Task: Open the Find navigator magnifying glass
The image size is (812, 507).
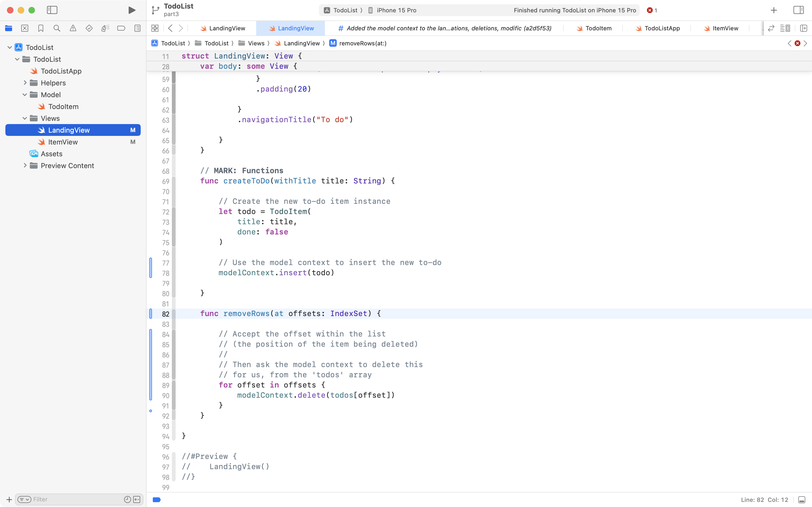Action: click(57, 28)
